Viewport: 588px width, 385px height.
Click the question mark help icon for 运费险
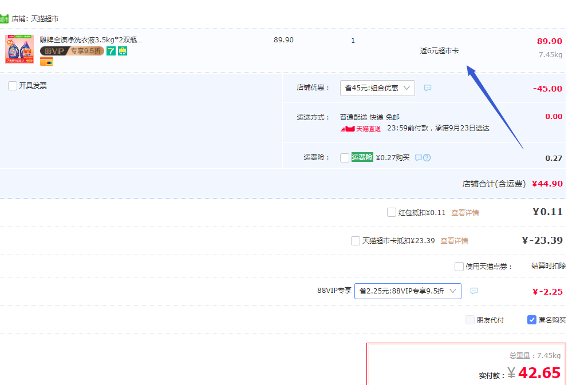[427, 158]
